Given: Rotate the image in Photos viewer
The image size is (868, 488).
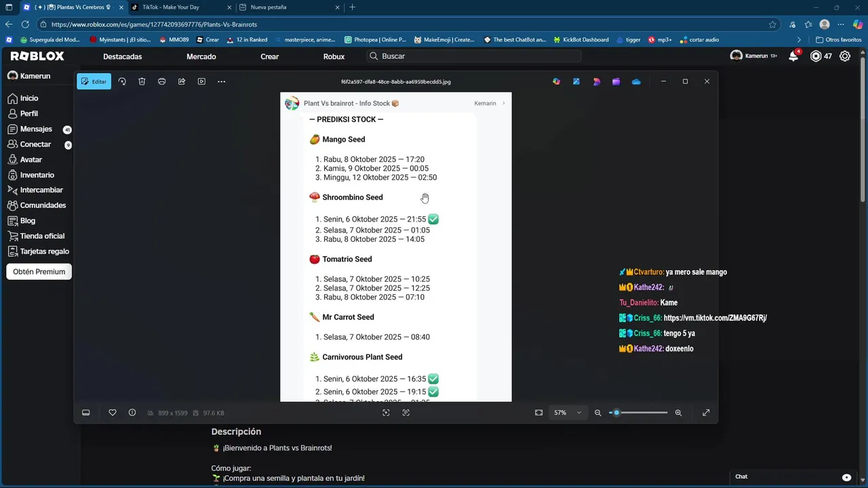Looking at the screenshot, I should (x=122, y=81).
